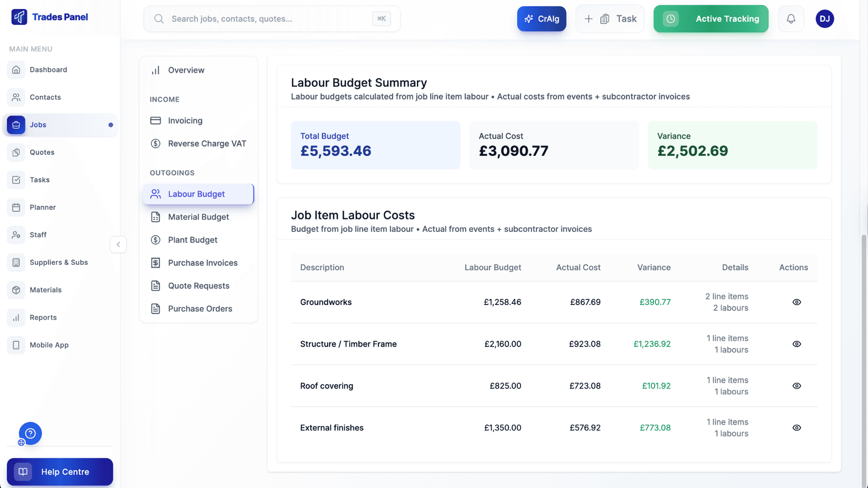Open notifications via the bell icon

(791, 19)
